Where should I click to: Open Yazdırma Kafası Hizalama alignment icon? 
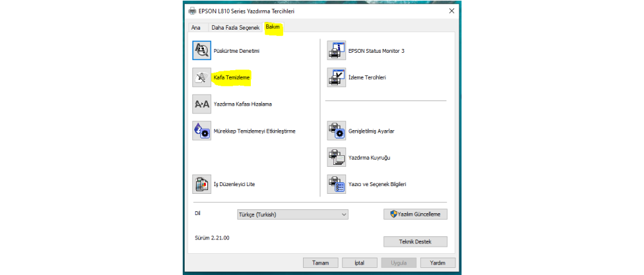(x=202, y=104)
